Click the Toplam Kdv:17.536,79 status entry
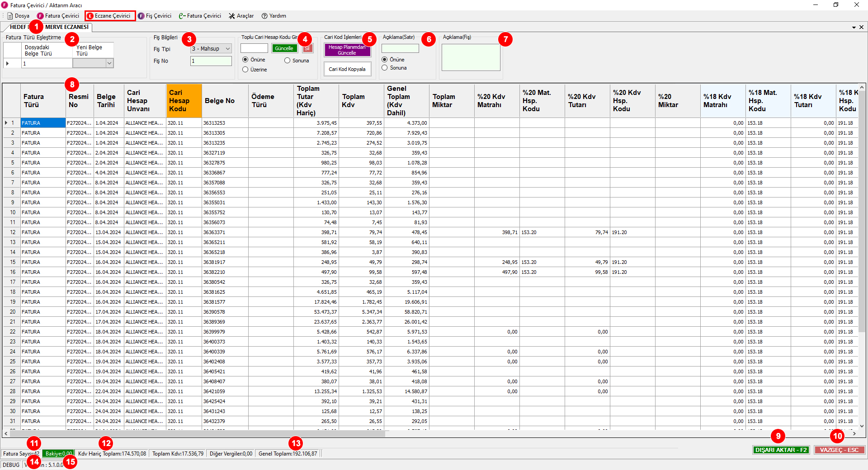Image resolution: width=868 pixels, height=470 pixels. (x=178, y=454)
